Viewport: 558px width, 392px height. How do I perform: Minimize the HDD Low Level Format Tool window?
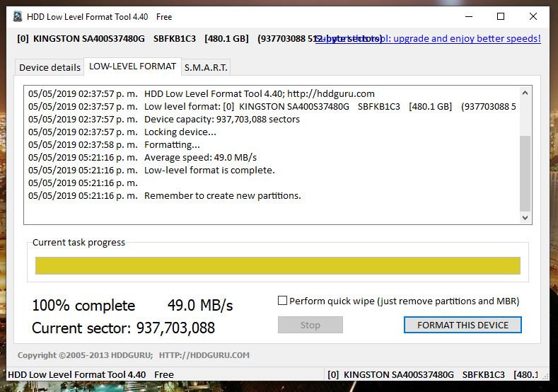tap(468, 16)
